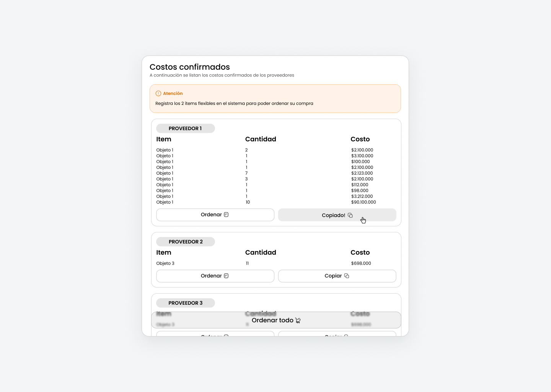Click the orange warning circle icon beside Atención

tap(158, 93)
